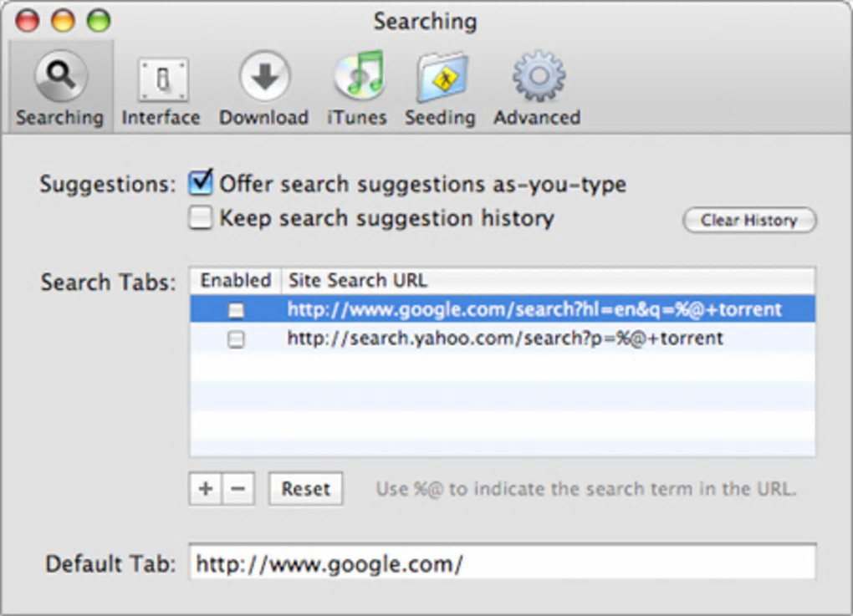Select the Yahoo search URL row
Image resolution: width=853 pixels, height=616 pixels.
point(505,339)
